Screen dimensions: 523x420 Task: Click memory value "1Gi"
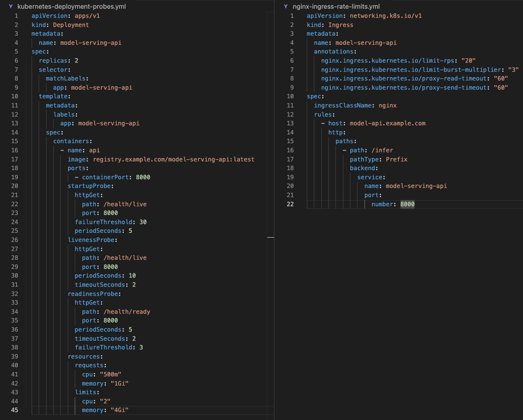[120, 383]
